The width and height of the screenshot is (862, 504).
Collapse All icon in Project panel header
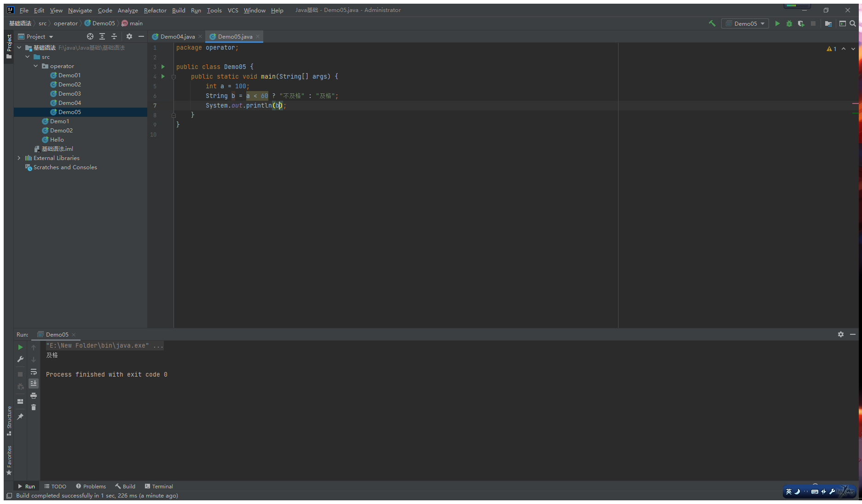pyautogui.click(x=114, y=36)
